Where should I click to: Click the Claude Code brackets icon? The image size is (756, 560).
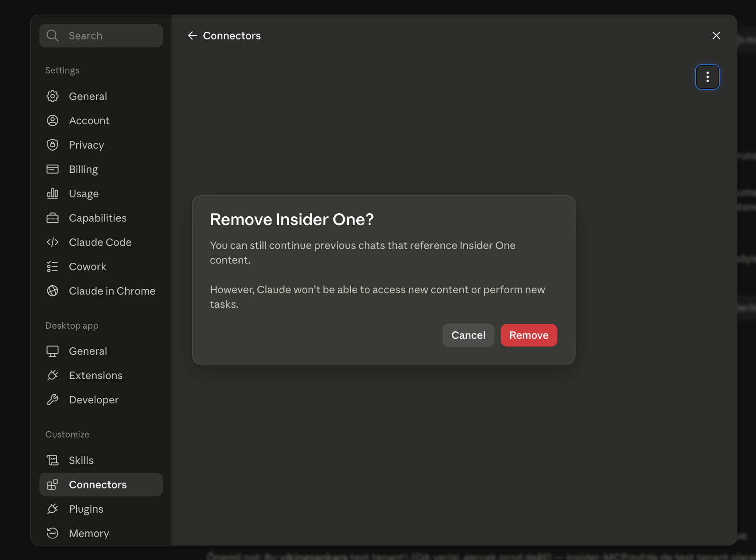point(53,242)
